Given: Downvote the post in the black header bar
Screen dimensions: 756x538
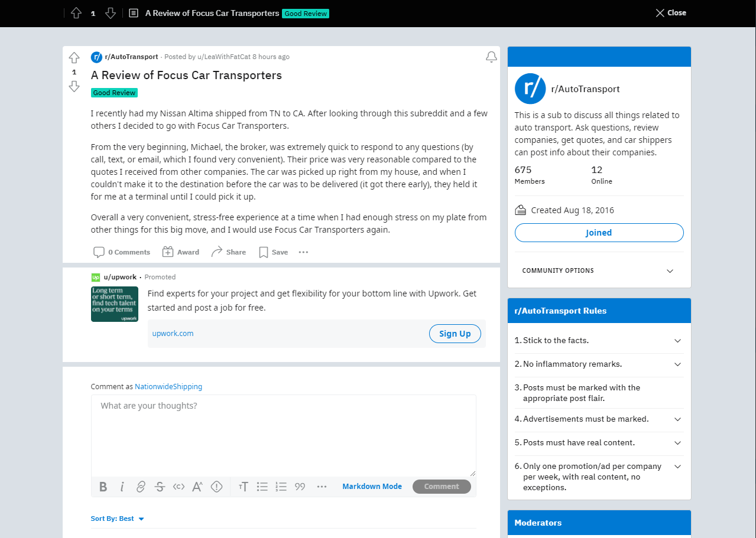Looking at the screenshot, I should point(110,13).
